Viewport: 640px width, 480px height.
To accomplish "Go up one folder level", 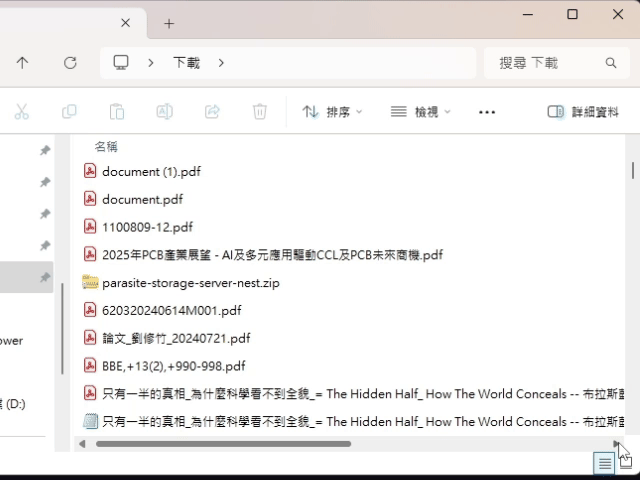I will pyautogui.click(x=22, y=63).
